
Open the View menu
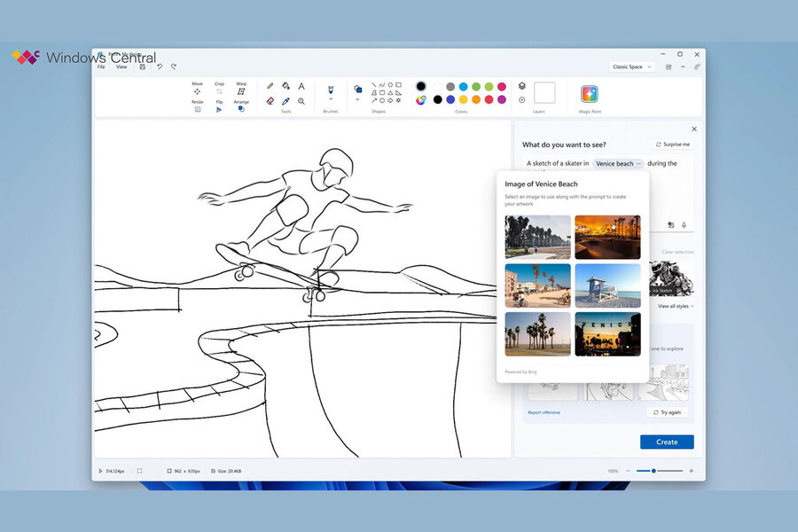[121, 66]
